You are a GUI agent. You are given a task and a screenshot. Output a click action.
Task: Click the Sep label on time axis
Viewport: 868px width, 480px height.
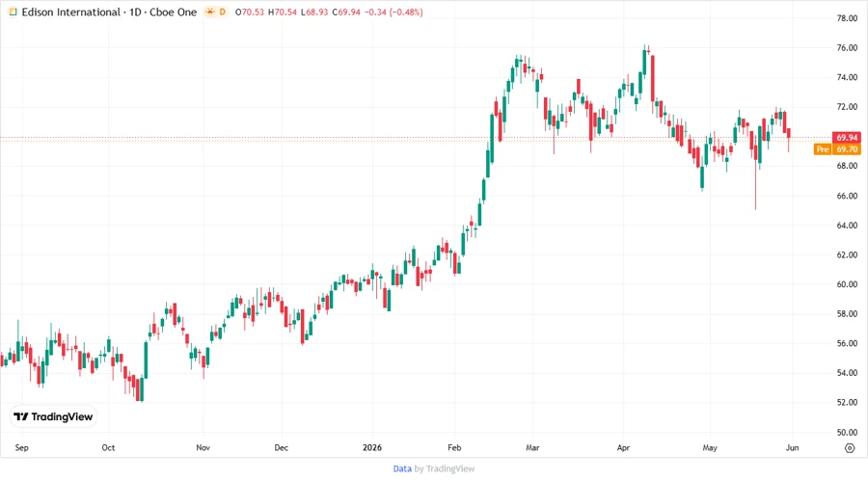click(21, 447)
